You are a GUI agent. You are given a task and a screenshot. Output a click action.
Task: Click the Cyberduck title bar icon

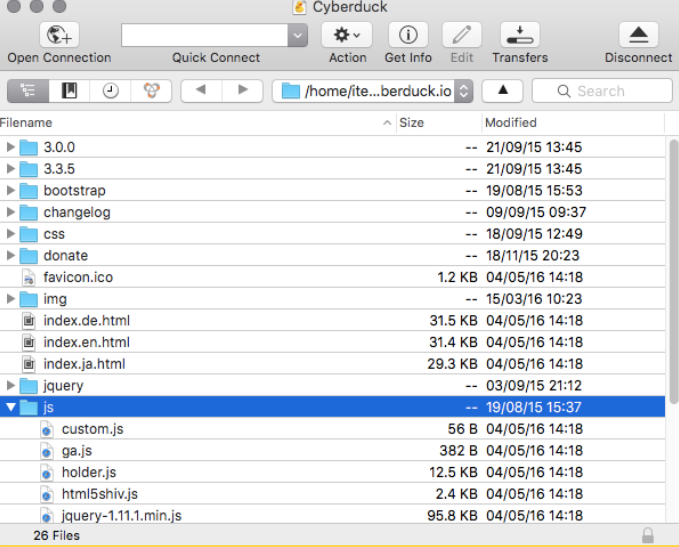(299, 7)
